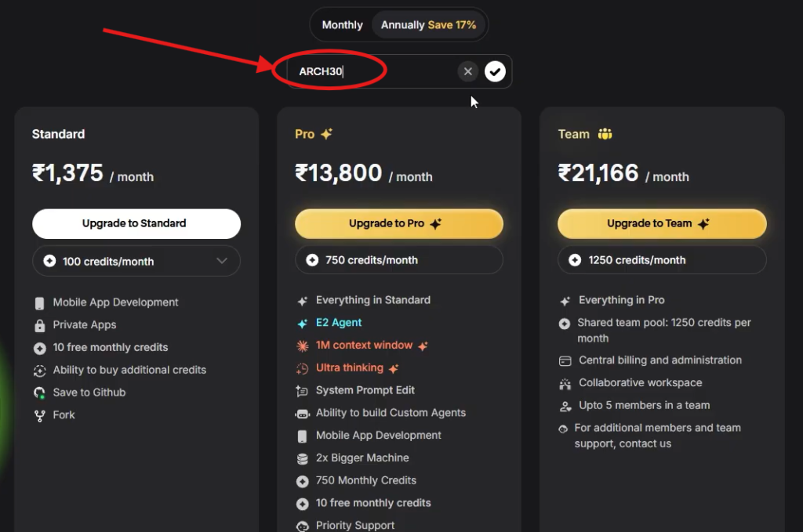
Task: Click the Private Apps lock icon
Action: pyautogui.click(x=41, y=324)
